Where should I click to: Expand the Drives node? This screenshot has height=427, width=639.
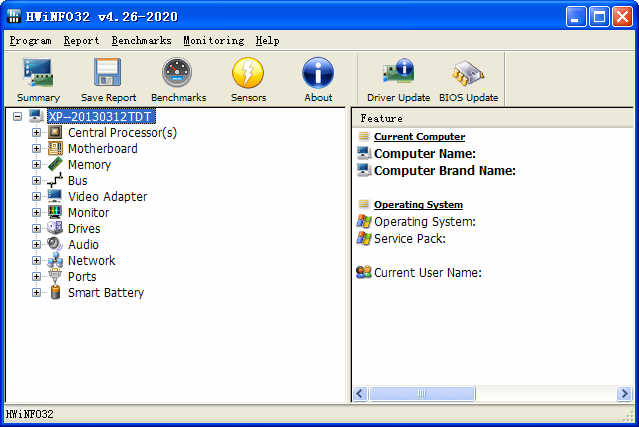(36, 228)
